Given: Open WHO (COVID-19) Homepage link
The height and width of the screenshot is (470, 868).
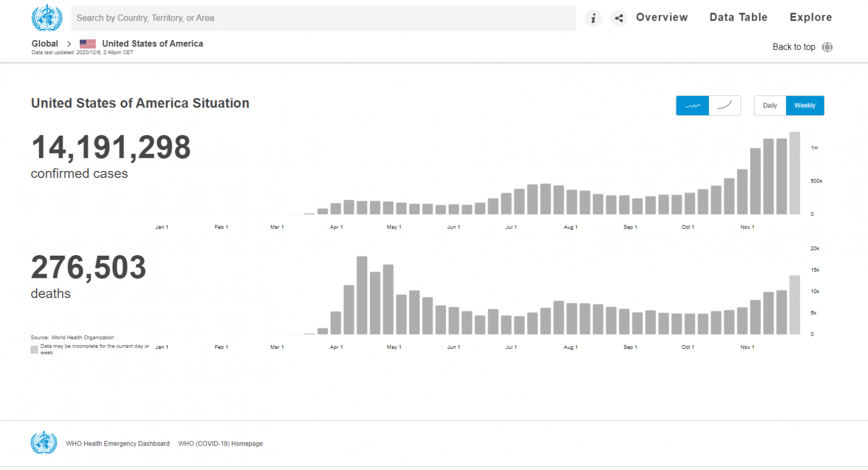Looking at the screenshot, I should pyautogui.click(x=220, y=444).
